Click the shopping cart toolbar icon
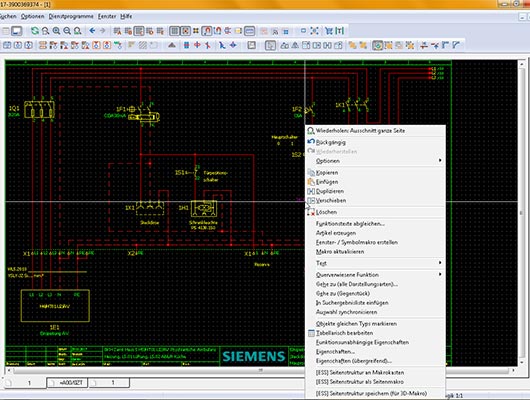The height and width of the screenshot is (400, 530). coord(329,31)
